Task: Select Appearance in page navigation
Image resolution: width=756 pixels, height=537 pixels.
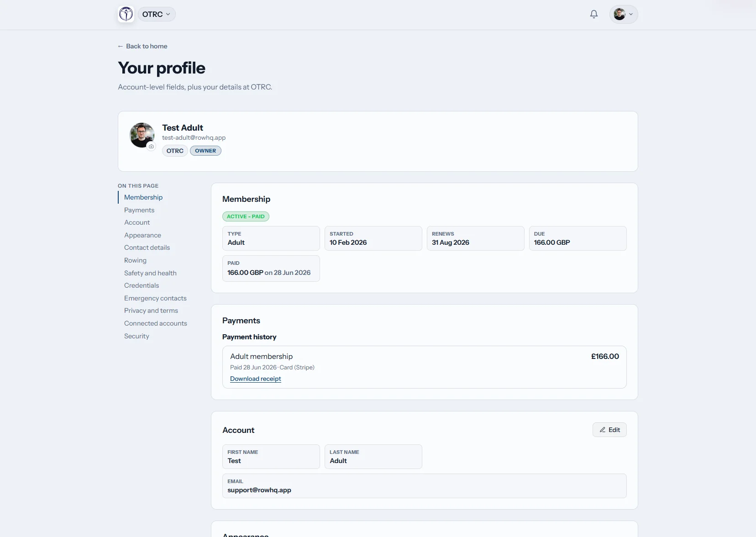Action: 142,235
